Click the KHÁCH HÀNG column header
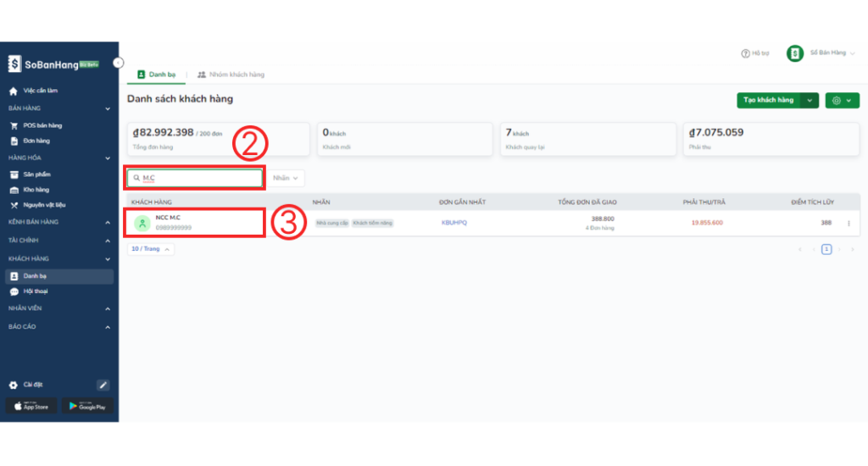The width and height of the screenshot is (868, 466). pos(152,202)
